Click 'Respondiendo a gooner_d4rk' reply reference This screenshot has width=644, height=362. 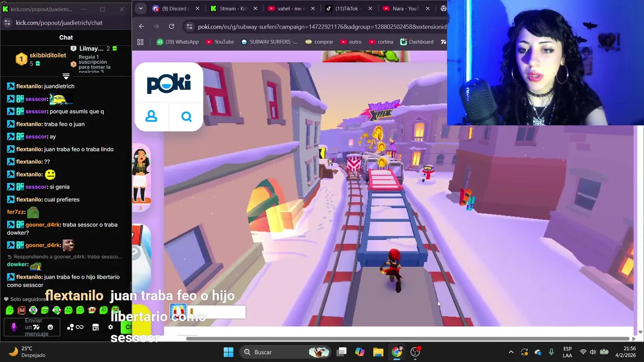tap(65, 256)
